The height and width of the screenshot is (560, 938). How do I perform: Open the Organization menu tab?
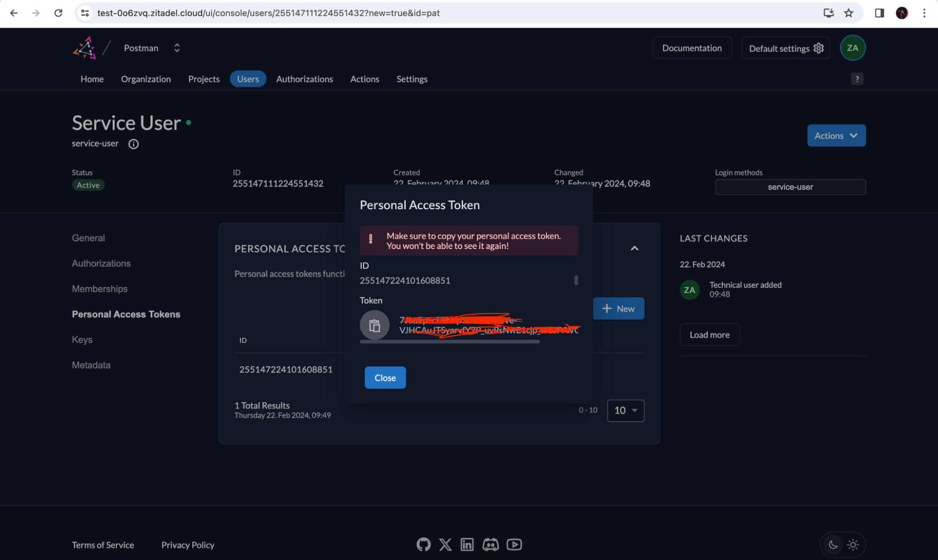(145, 79)
